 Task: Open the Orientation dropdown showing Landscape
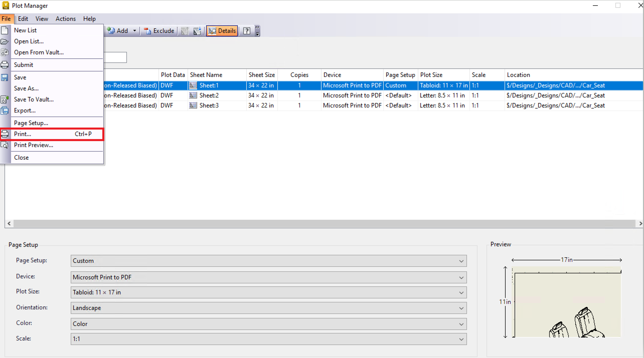[x=461, y=308]
